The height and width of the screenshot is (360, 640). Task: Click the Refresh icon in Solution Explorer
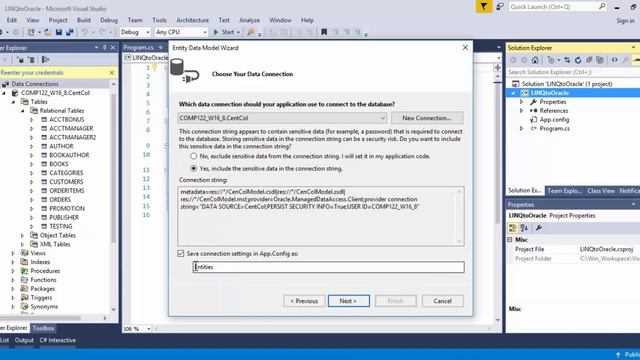tap(578, 60)
